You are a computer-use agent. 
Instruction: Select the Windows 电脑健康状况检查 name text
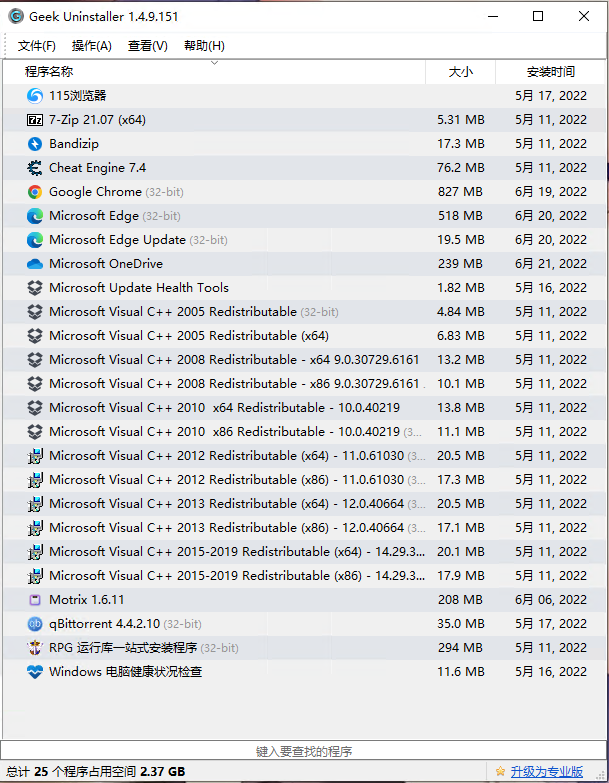tap(125, 672)
